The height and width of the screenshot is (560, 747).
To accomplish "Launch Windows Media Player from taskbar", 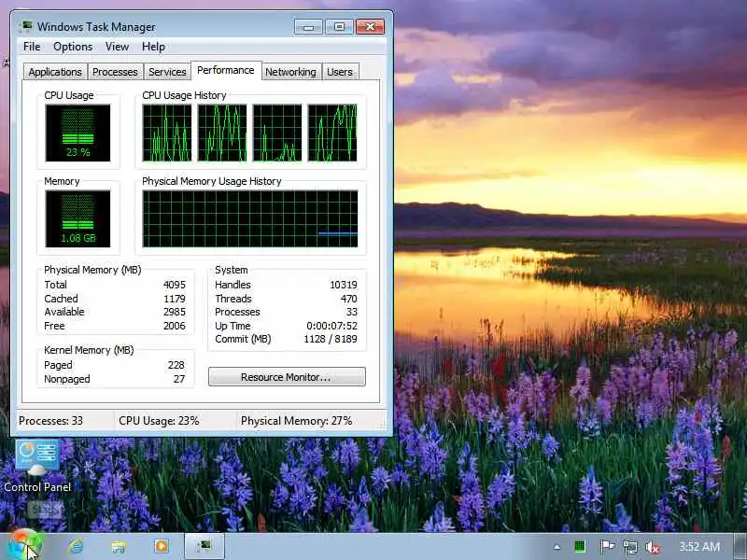I will click(161, 546).
